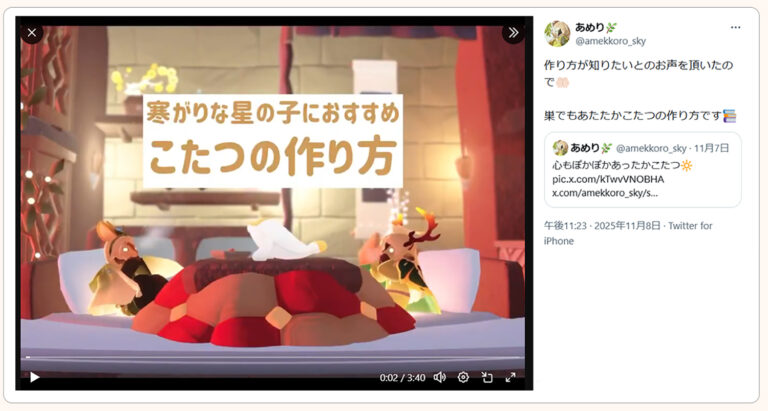
Task: Click the こたつの作り方 video title frame
Action: click(273, 141)
